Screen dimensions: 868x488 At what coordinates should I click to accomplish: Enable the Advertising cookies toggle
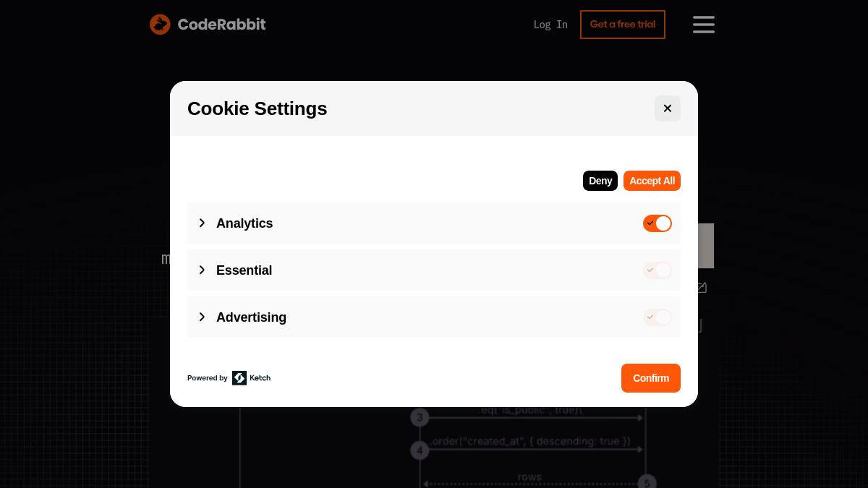[x=657, y=317]
